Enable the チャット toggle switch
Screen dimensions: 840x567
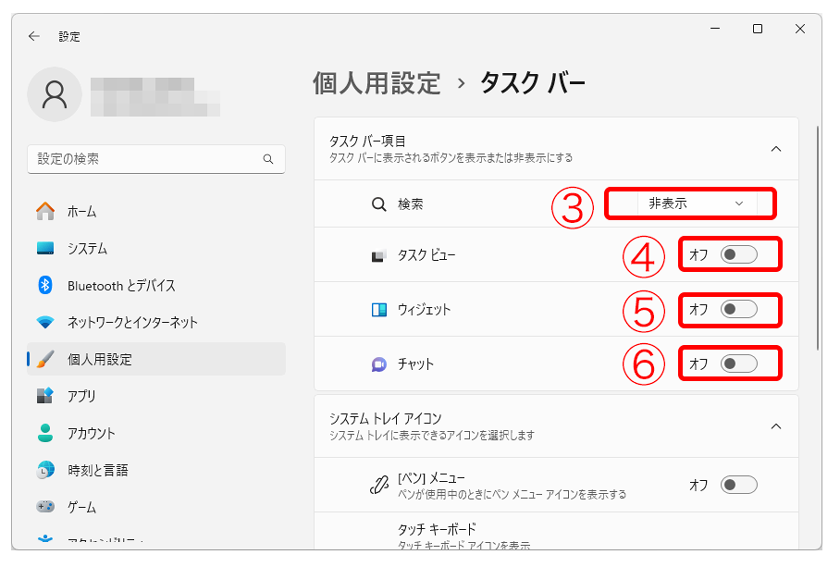pyautogui.click(x=739, y=364)
